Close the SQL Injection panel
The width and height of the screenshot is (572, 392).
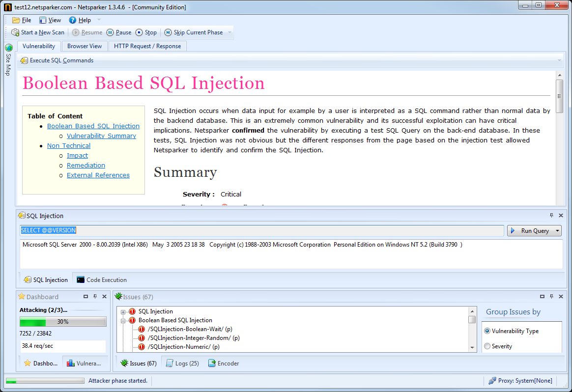(x=561, y=216)
